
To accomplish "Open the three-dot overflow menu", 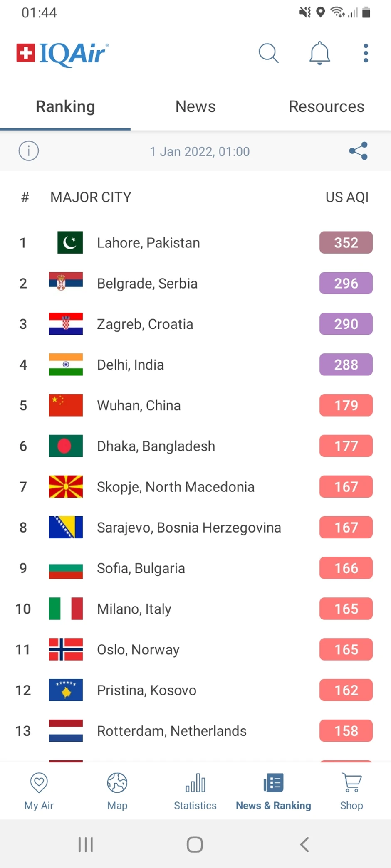I will click(366, 53).
